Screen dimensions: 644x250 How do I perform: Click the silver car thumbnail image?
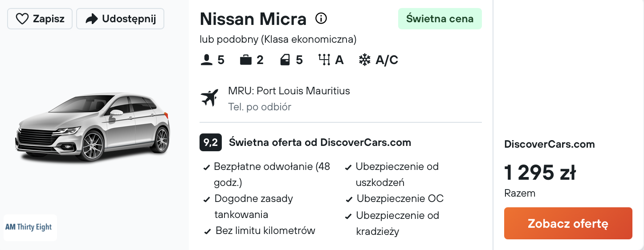tap(93, 127)
